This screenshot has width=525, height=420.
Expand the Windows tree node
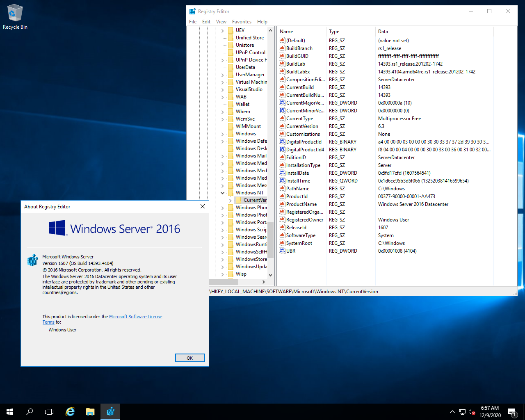[x=223, y=134]
